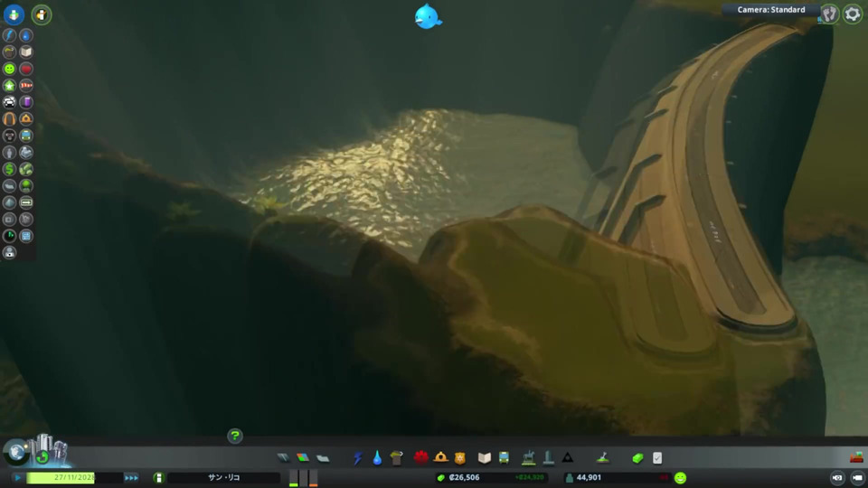Screen dimensions: 868x488
Task: Open the Population info view person icon
Action: point(9,152)
